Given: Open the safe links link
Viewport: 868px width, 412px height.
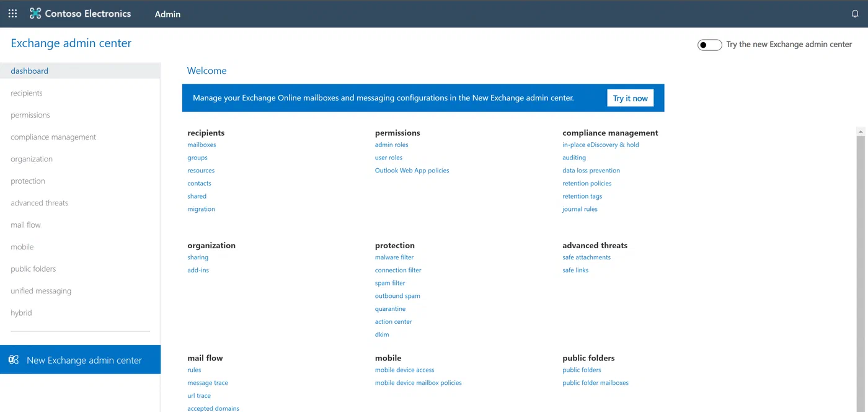Looking at the screenshot, I should tap(575, 271).
